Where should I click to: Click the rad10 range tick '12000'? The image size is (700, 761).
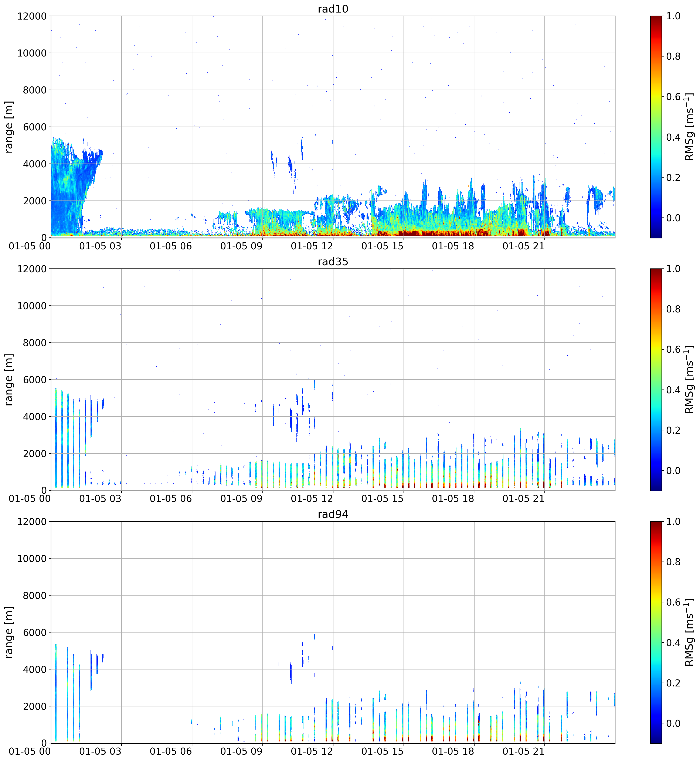coord(32,16)
